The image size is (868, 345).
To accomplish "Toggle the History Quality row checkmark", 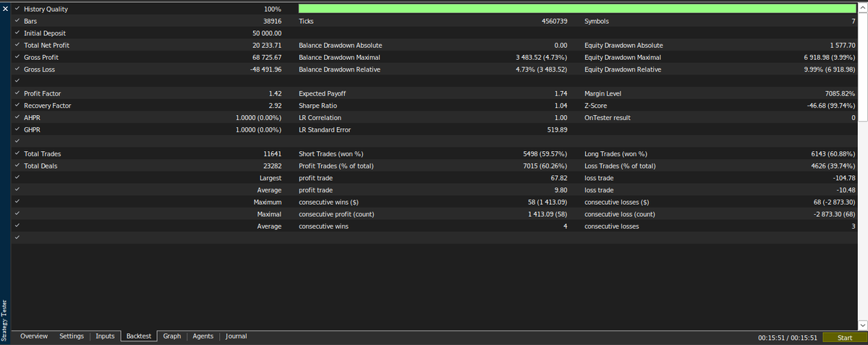I will (x=17, y=9).
